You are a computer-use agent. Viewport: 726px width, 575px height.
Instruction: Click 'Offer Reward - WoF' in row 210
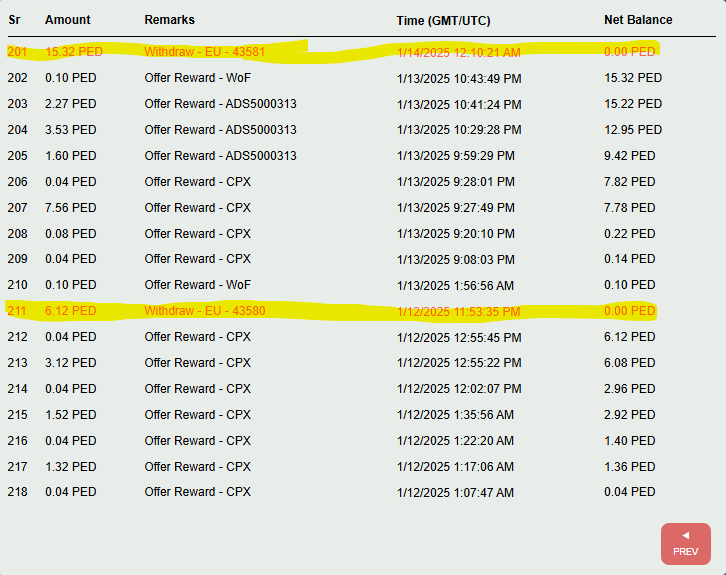pos(198,285)
